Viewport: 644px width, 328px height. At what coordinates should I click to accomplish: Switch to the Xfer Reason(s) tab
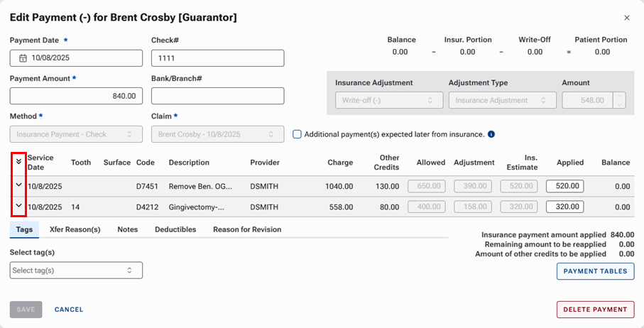coord(75,229)
